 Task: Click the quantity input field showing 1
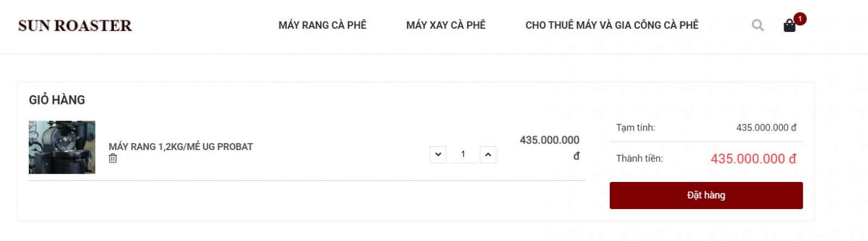tap(463, 154)
